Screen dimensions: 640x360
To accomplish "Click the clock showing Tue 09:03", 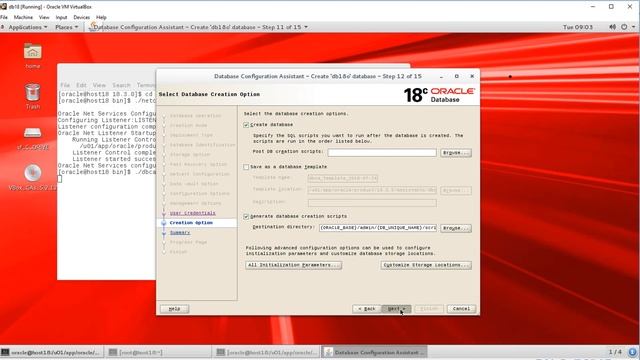I will (x=578, y=27).
